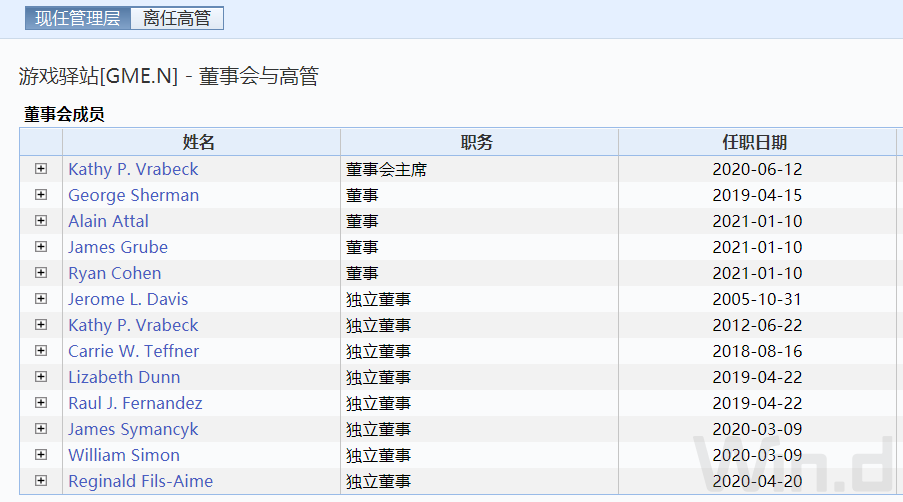Expand the Jerome L. Davis row

coord(41,298)
